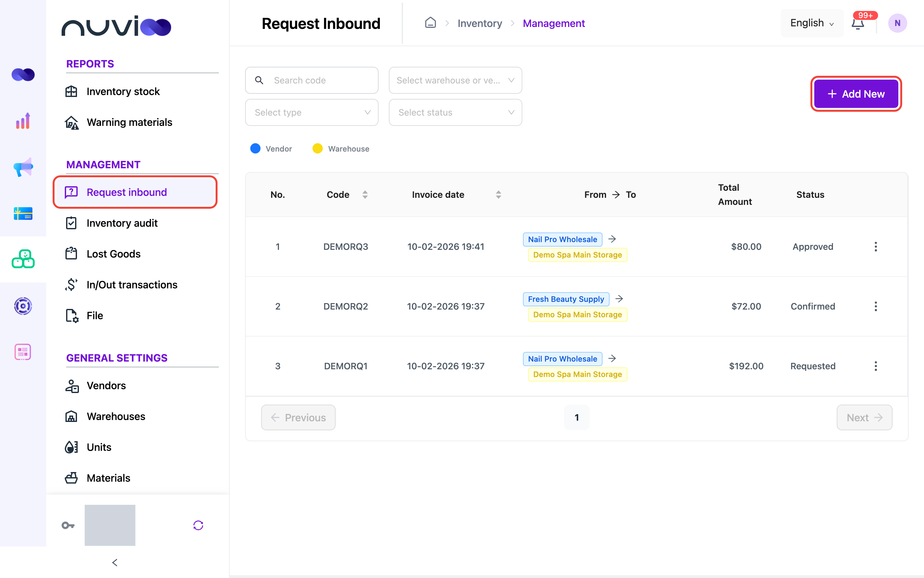Open the megaphone marketing icon in left rail
Viewport: 924px width, 578px height.
click(x=23, y=167)
